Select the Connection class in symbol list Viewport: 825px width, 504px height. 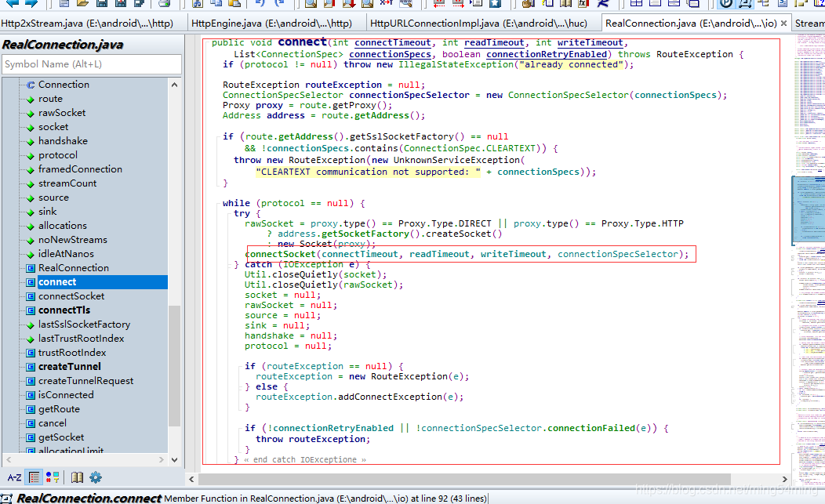(64, 84)
